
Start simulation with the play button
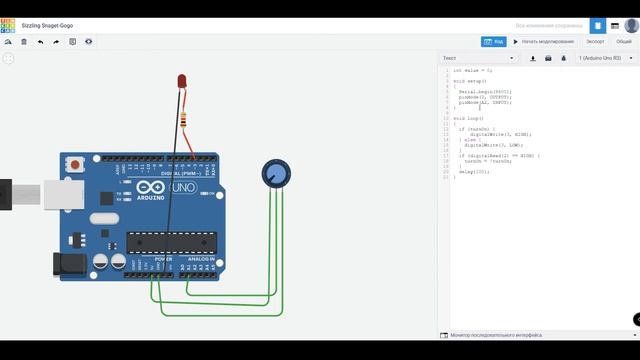click(543, 42)
